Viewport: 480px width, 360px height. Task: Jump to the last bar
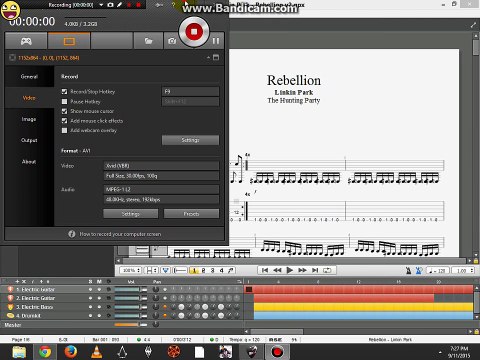coord(315,270)
